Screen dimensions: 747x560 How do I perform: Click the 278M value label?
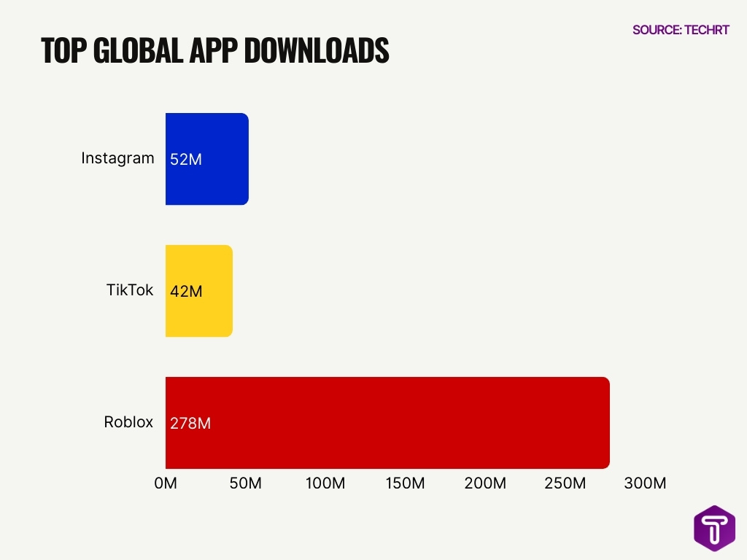coord(190,423)
